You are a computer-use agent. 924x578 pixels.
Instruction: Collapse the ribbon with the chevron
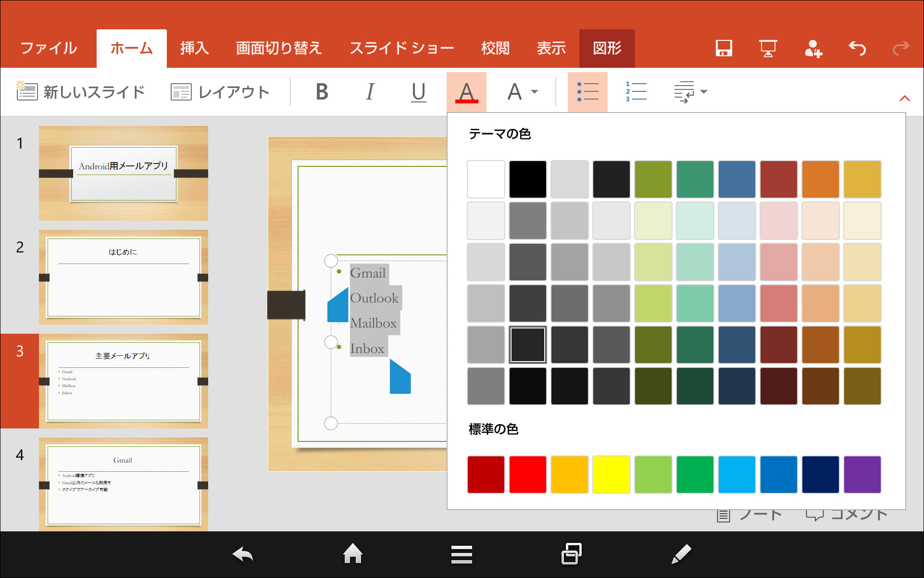pyautogui.click(x=904, y=97)
